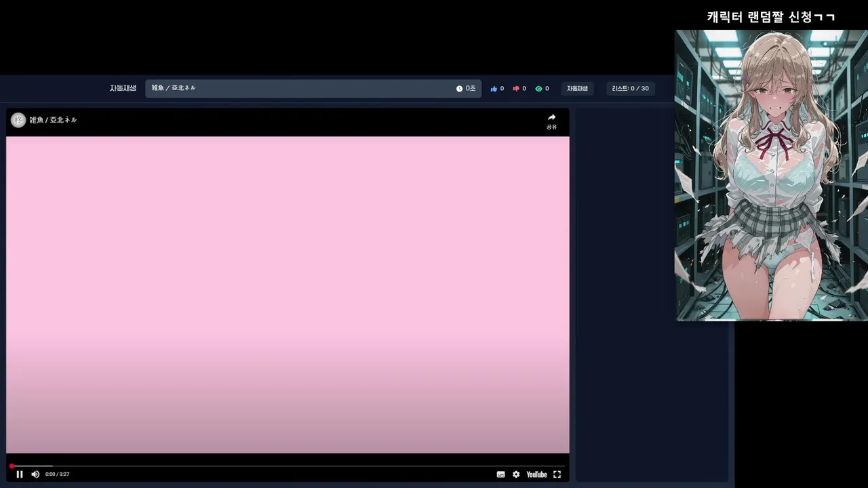This screenshot has width=868, height=488.
Task: Open the video on YouTube logo
Action: tap(536, 474)
